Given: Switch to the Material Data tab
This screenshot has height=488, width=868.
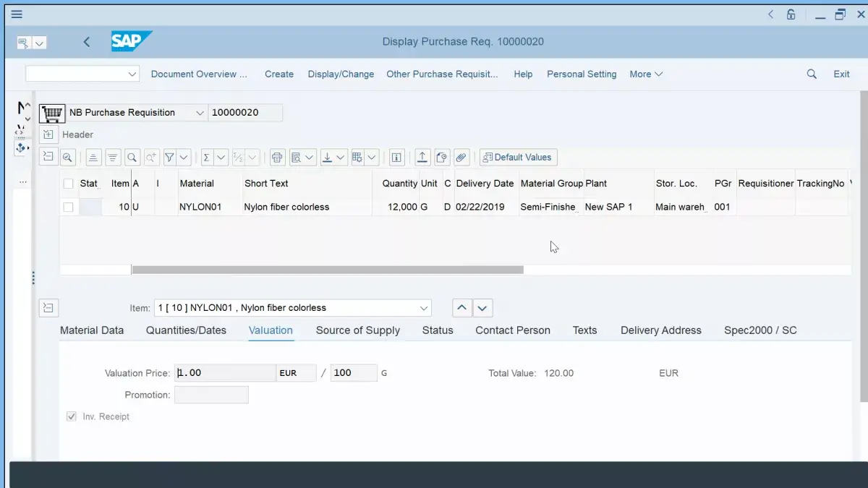Looking at the screenshot, I should (x=92, y=330).
